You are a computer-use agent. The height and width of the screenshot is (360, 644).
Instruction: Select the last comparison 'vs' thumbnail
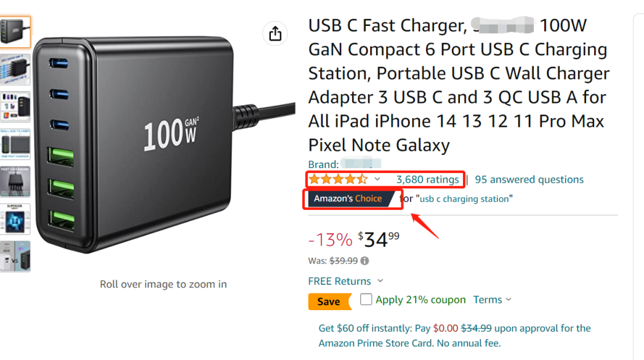[x=15, y=256]
